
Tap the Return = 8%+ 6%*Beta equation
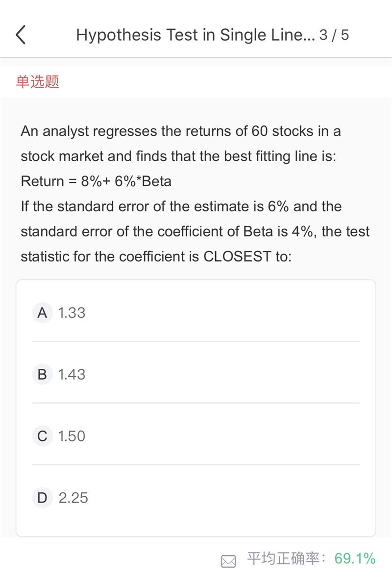pyautogui.click(x=96, y=181)
